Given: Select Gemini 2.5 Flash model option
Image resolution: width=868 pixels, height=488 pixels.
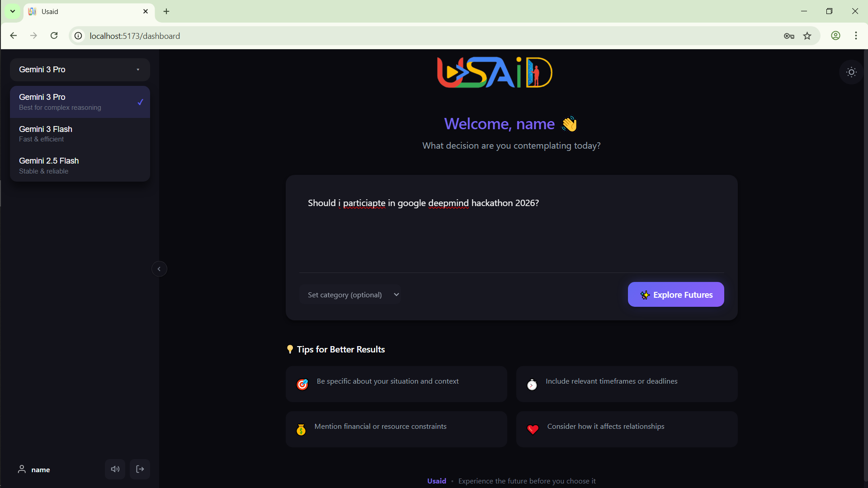Looking at the screenshot, I should pyautogui.click(x=80, y=166).
